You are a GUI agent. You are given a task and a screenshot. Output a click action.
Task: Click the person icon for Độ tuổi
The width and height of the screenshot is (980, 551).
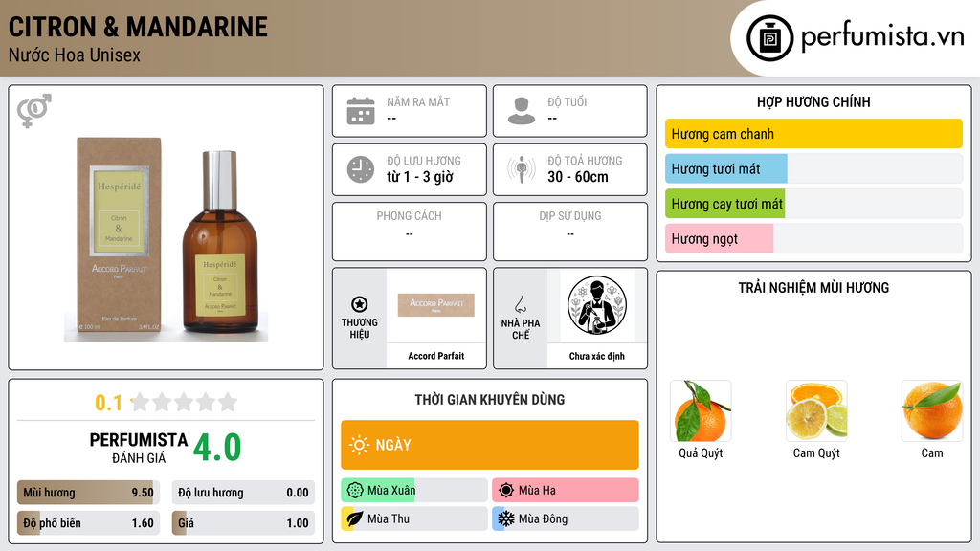522,111
